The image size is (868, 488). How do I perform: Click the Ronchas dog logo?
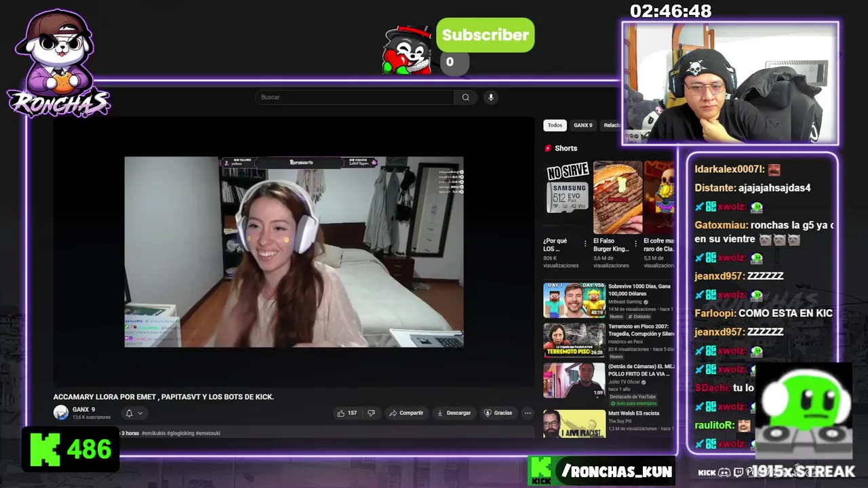click(58, 62)
